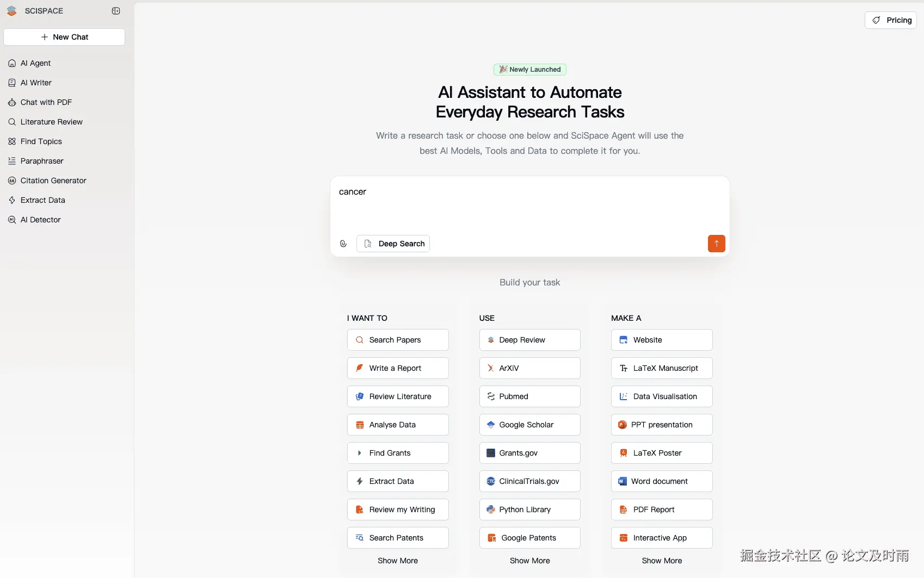Submit the query with the orange arrow button
The image size is (924, 578).
pos(716,244)
